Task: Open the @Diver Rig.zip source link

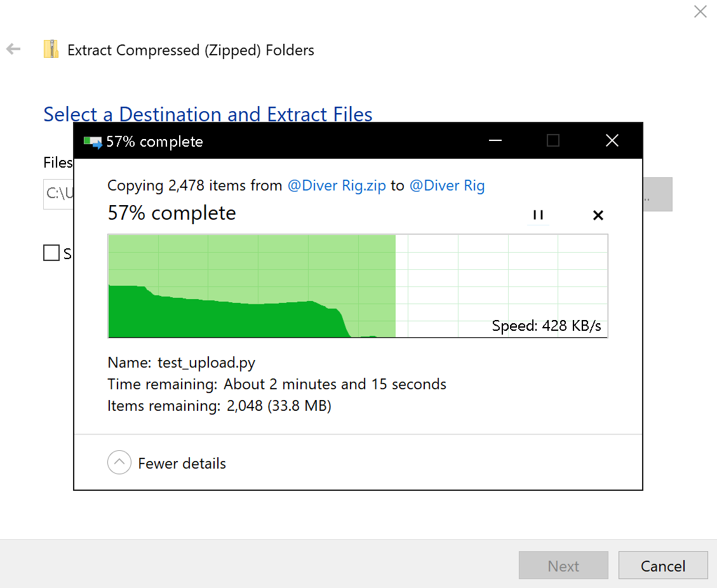Action: (x=337, y=185)
